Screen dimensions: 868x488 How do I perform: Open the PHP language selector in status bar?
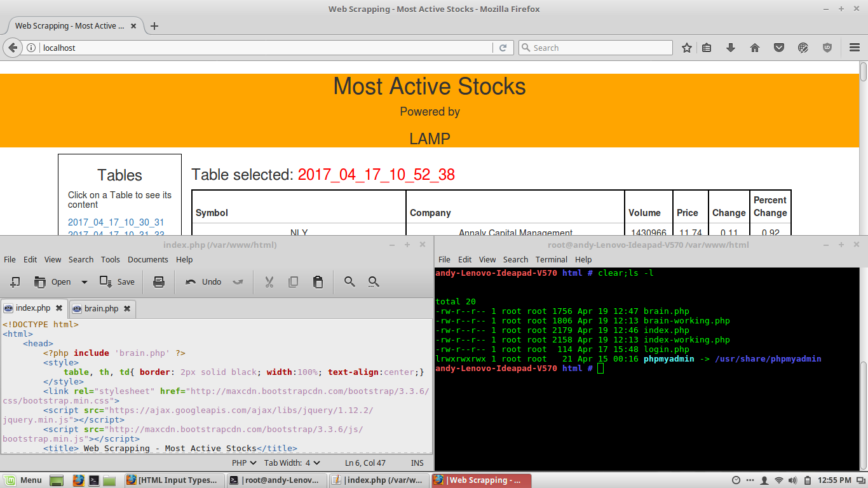[x=244, y=463]
